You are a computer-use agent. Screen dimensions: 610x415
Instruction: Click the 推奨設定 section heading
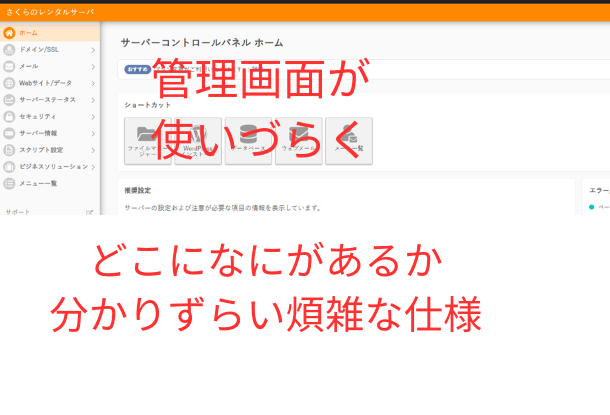pyautogui.click(x=138, y=191)
